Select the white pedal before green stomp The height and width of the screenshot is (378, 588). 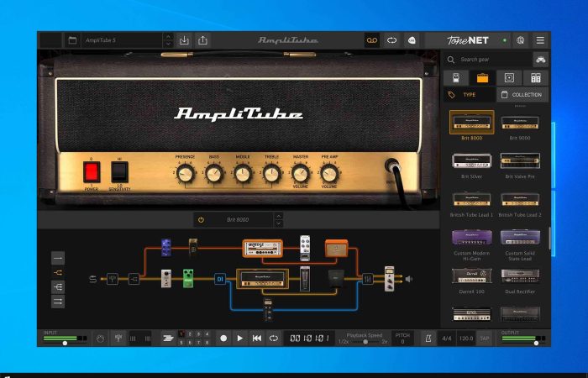click(166, 278)
